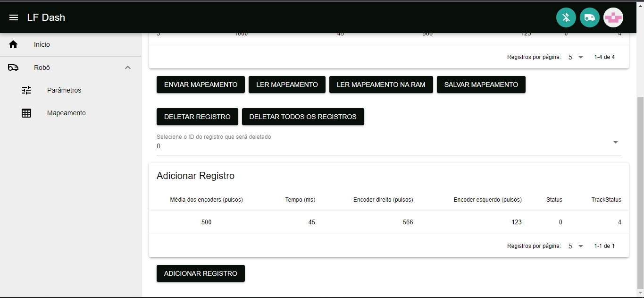The image size is (644, 298).
Task: Click the Tempo (ms) column header
Action: point(300,200)
